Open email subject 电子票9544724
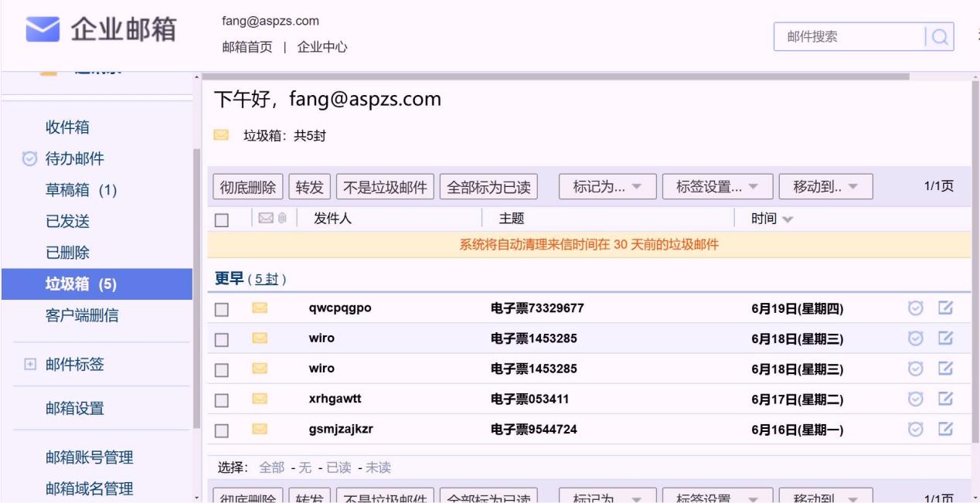980x503 pixels. pyautogui.click(x=534, y=429)
